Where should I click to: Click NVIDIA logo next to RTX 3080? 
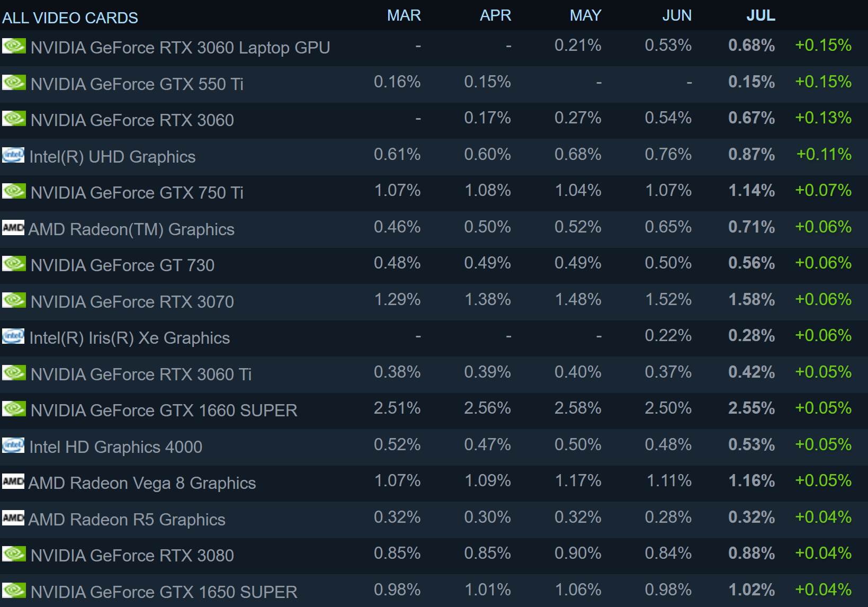(x=14, y=554)
